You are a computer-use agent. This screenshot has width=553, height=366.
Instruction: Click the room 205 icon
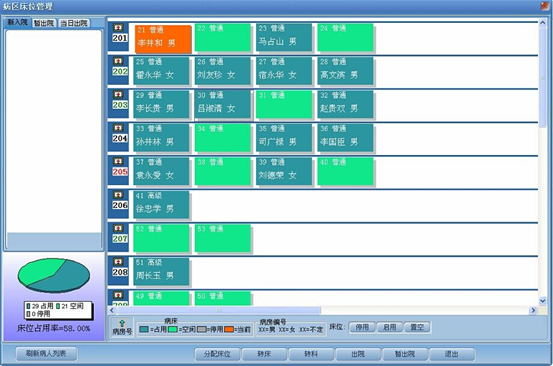[x=118, y=161]
